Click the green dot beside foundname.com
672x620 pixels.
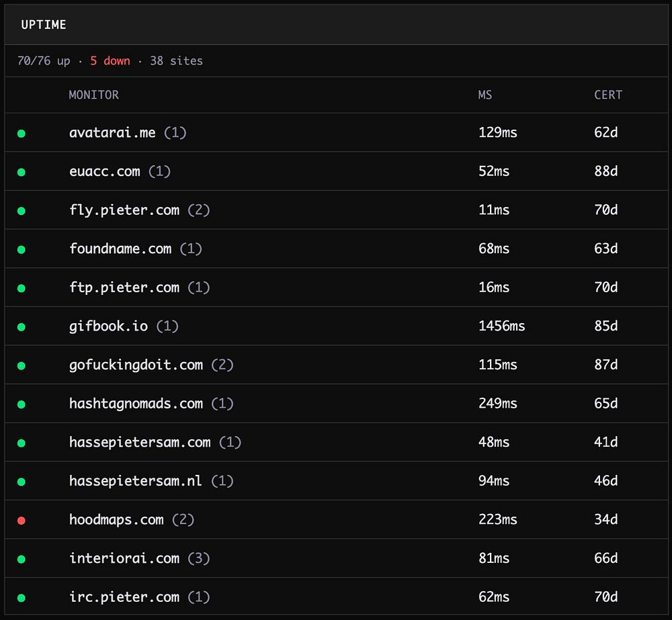coord(22,250)
